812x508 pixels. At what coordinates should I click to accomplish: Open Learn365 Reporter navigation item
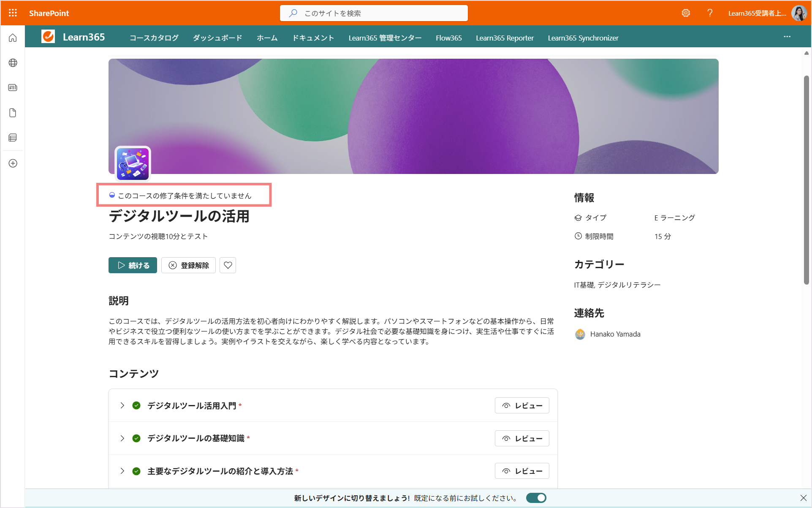(505, 38)
